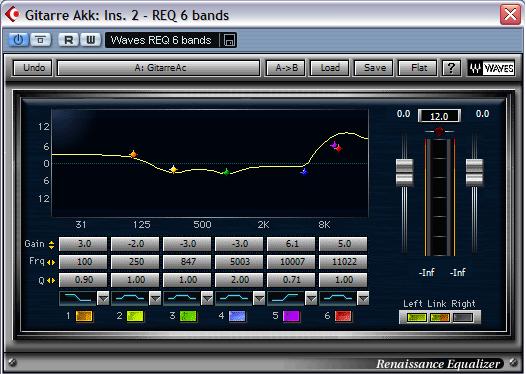
Task: Click the bypass EQ icon next to power
Action: pos(41,40)
